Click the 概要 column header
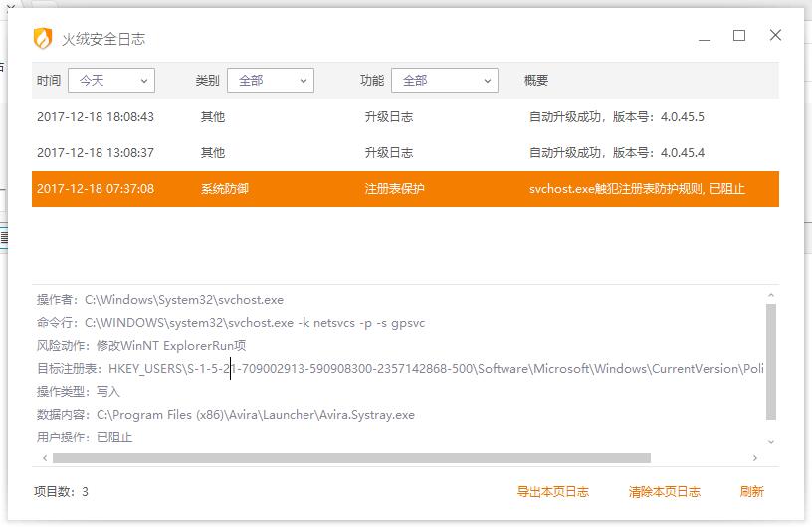The height and width of the screenshot is (528, 812). pos(536,81)
